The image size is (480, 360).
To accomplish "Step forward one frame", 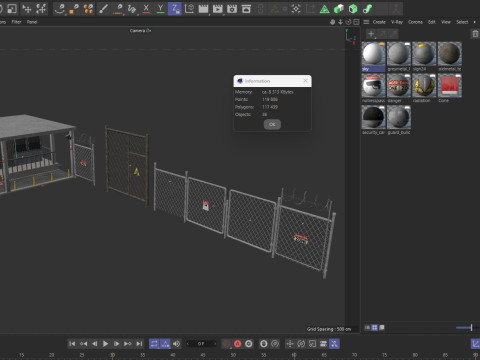I will tap(116, 344).
